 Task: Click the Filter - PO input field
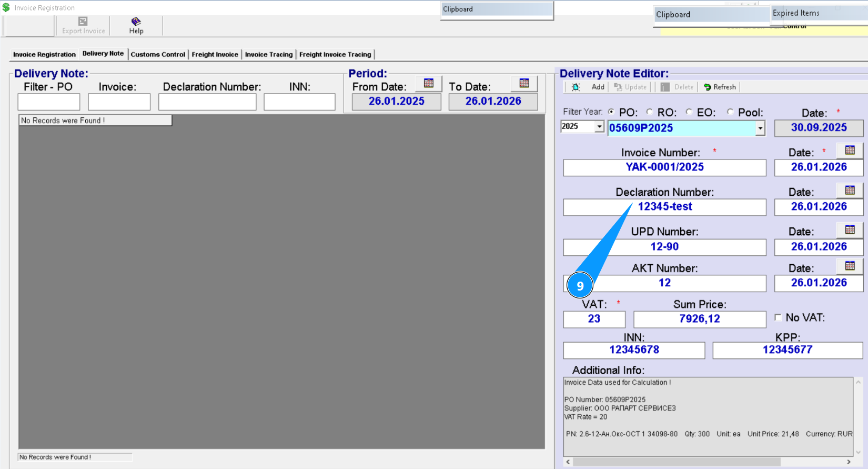click(49, 102)
